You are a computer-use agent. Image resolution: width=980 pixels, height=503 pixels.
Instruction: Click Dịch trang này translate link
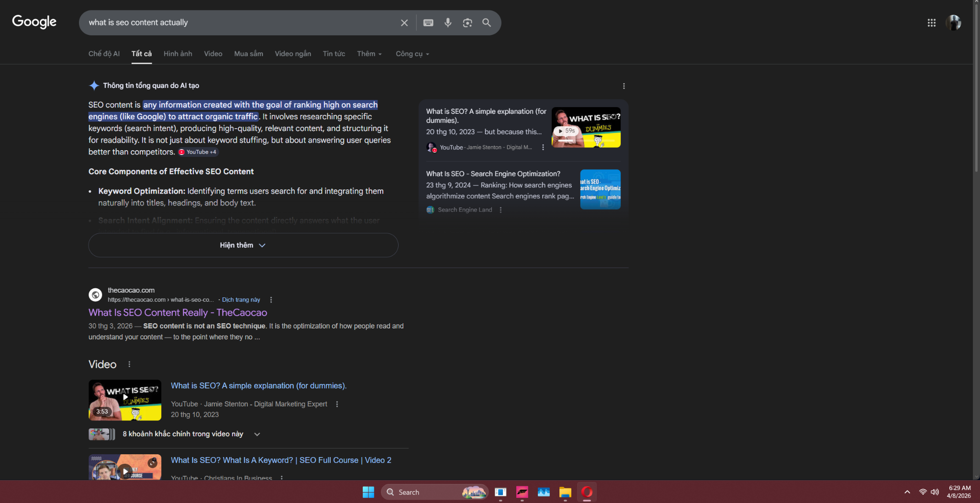pos(241,300)
